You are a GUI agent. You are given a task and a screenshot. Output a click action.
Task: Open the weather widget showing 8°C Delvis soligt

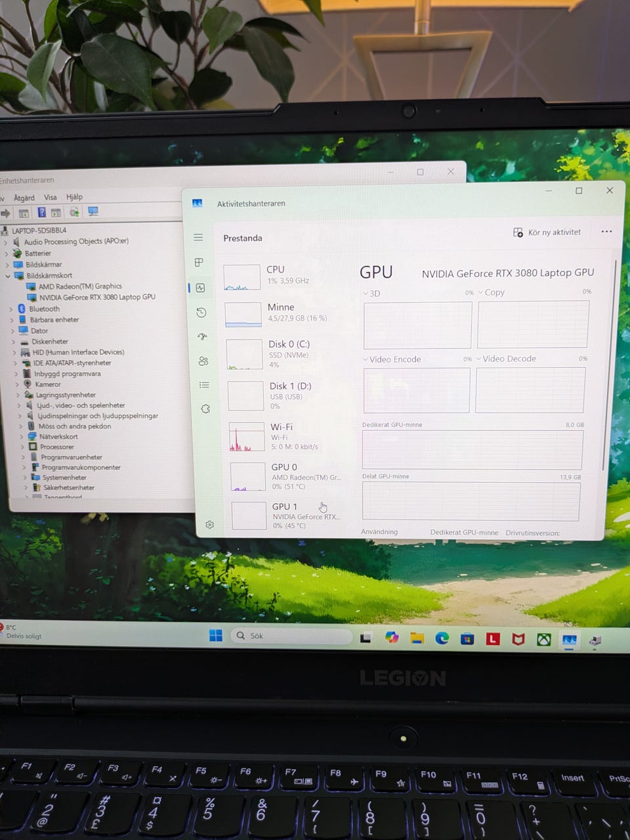click(x=21, y=631)
